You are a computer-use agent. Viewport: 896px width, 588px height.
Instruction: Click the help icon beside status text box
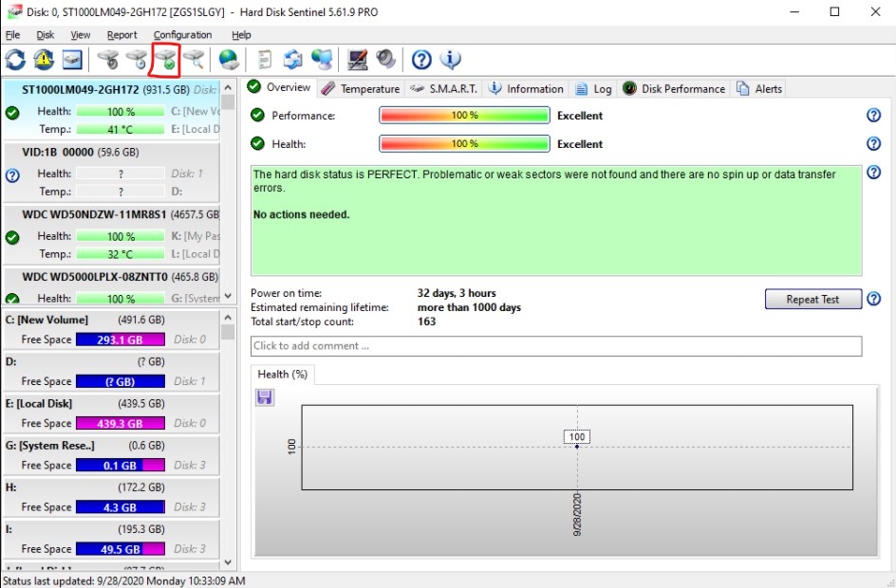point(874,172)
